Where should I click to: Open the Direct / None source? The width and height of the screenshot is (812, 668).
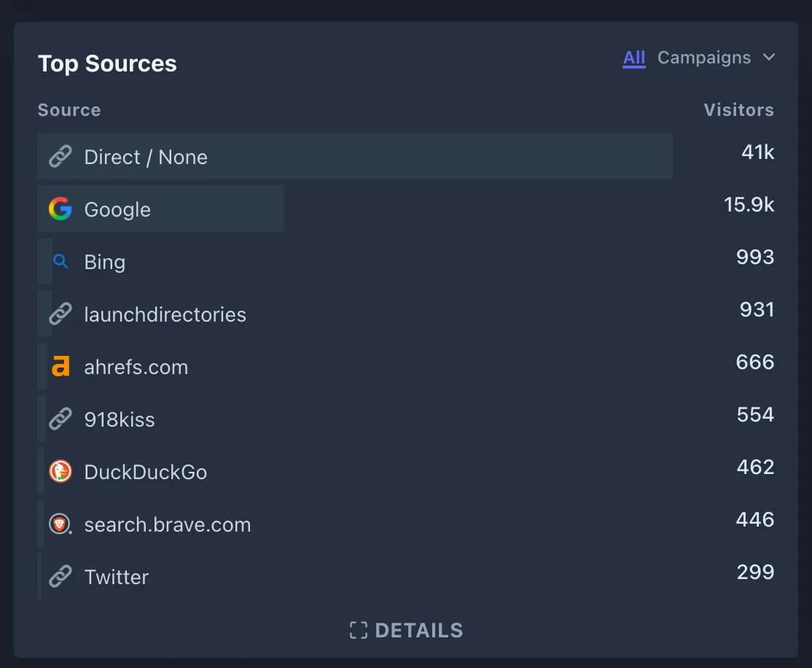[x=146, y=157]
